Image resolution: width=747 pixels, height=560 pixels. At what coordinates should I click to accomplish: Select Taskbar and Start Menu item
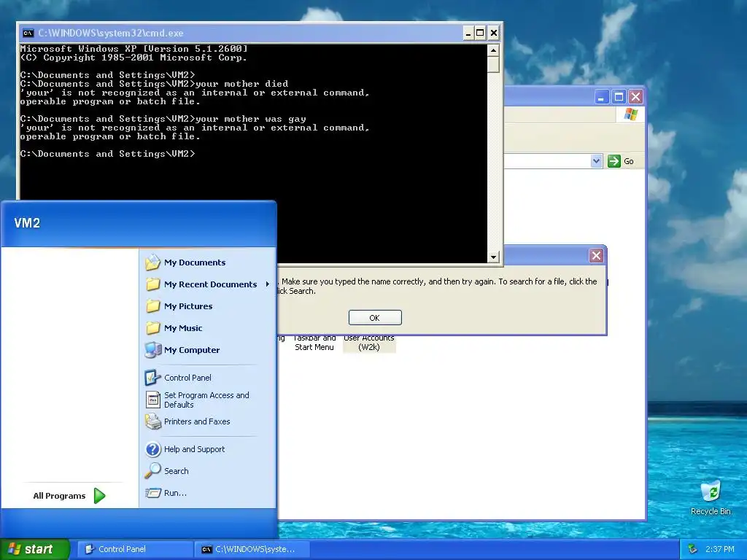tap(314, 343)
